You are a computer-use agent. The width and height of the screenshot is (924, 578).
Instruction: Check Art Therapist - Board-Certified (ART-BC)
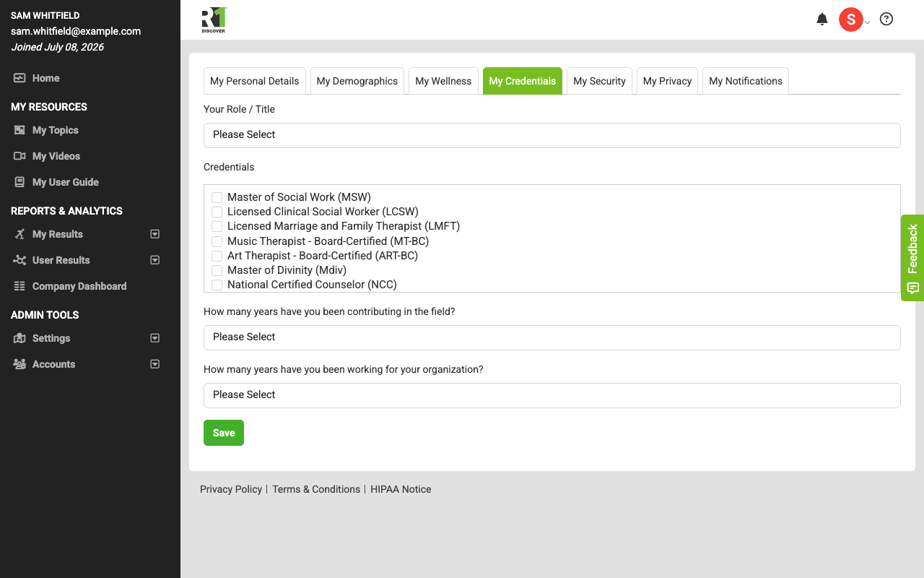click(x=217, y=256)
